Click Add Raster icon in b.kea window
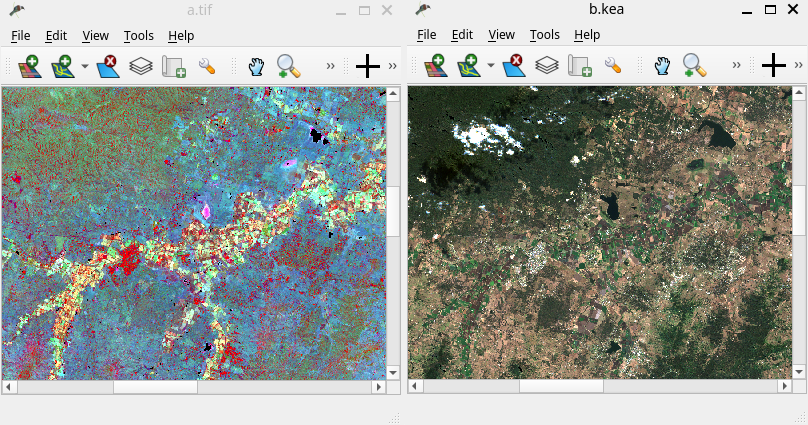The width and height of the screenshot is (808, 425). 435,66
